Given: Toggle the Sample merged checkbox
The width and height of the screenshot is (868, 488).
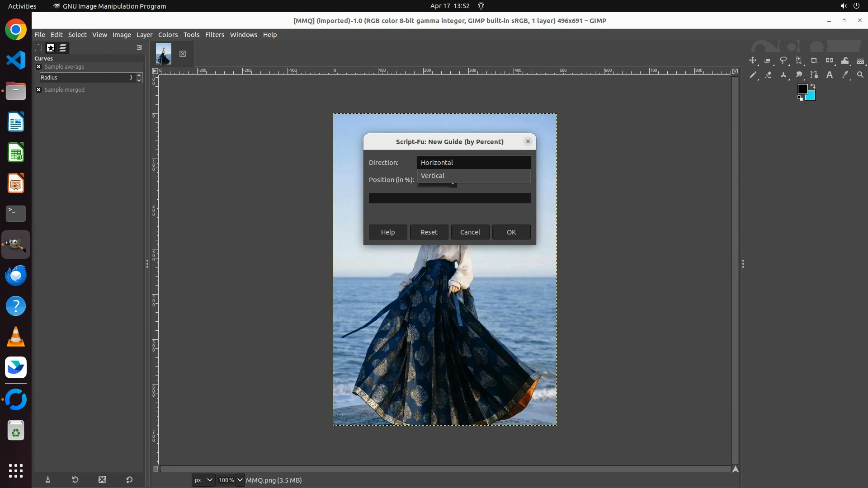Looking at the screenshot, I should [39, 90].
